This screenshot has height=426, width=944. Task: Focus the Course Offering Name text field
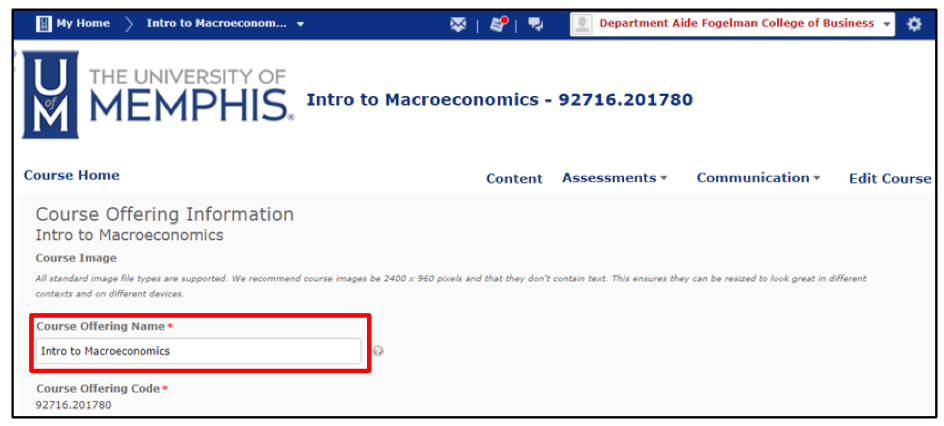point(198,351)
